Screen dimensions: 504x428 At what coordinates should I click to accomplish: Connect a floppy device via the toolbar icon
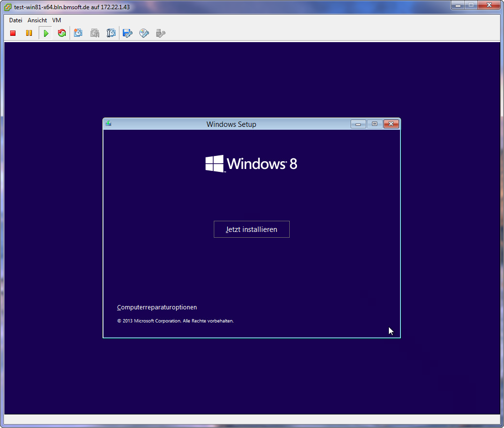(128, 33)
